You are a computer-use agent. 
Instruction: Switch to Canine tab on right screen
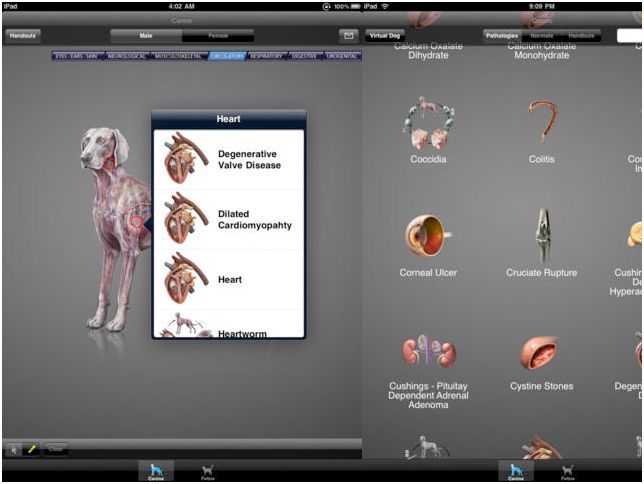(x=516, y=471)
